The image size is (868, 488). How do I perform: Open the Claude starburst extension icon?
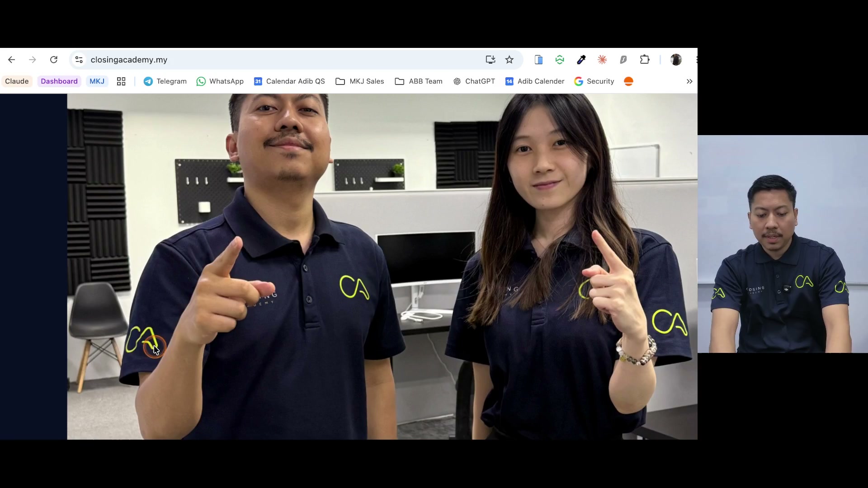coord(602,60)
